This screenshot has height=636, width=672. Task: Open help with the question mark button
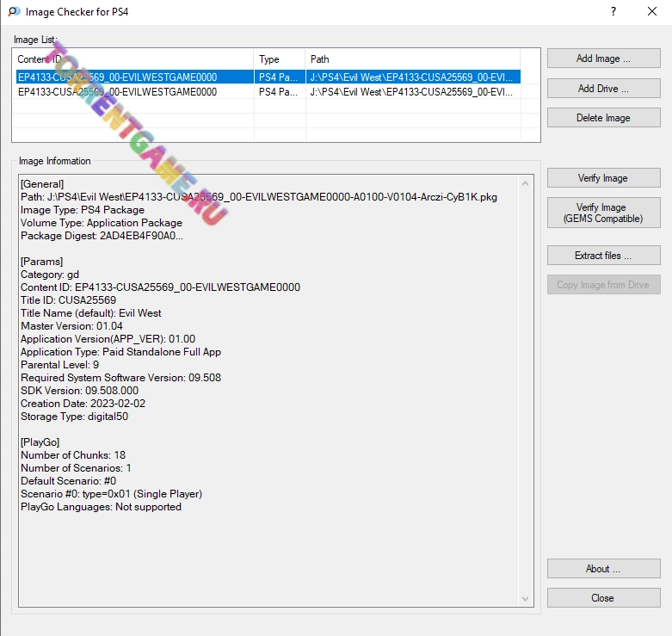tap(613, 12)
